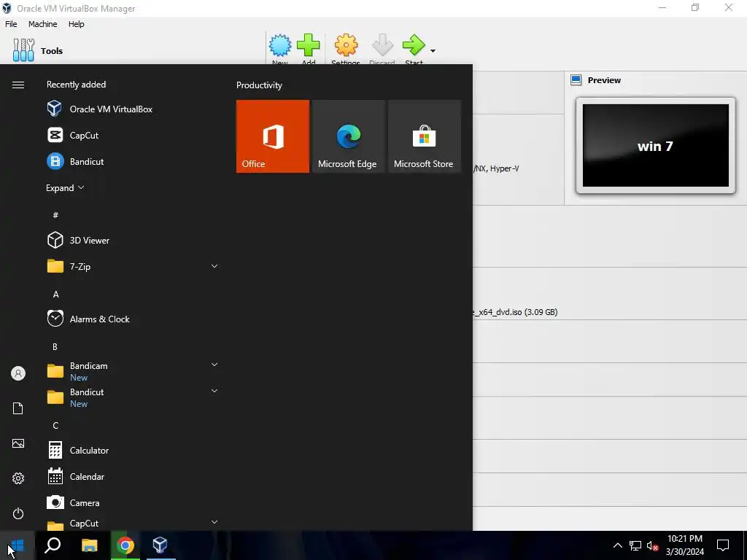
Task: Click the Preview panel monitor icon
Action: pos(576,80)
